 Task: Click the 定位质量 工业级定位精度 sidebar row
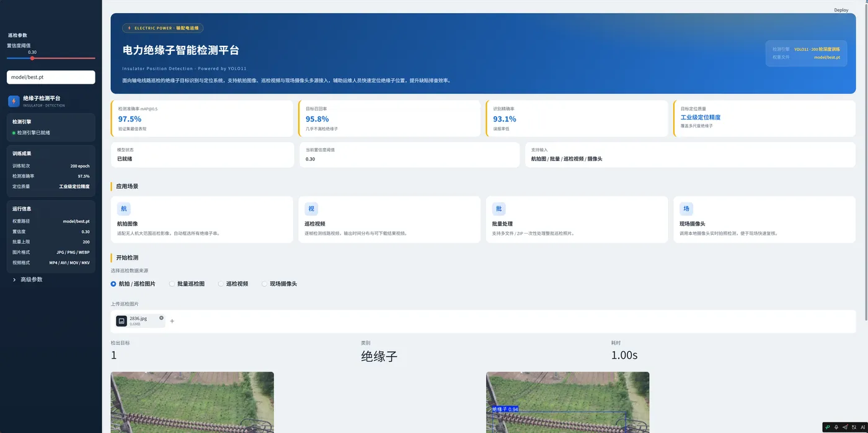point(51,186)
